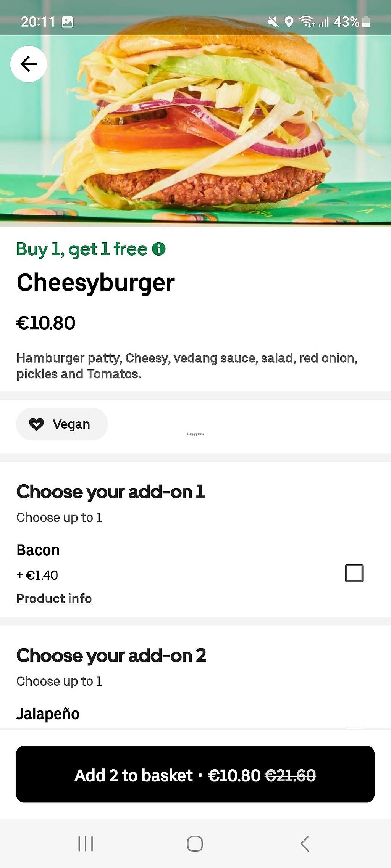Tap the Wi-Fi status icon
Image resolution: width=391 pixels, height=868 pixels.
(307, 22)
